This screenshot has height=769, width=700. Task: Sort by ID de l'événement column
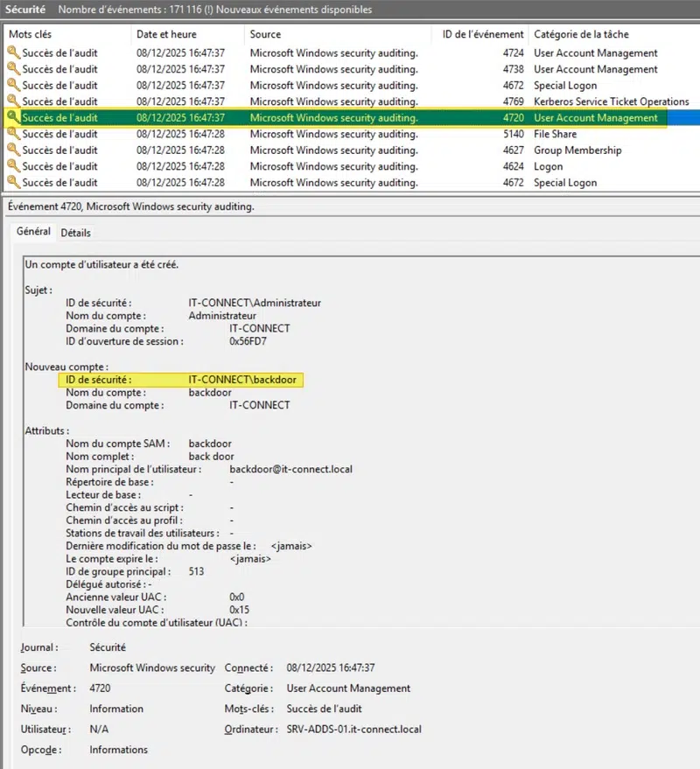pos(483,34)
